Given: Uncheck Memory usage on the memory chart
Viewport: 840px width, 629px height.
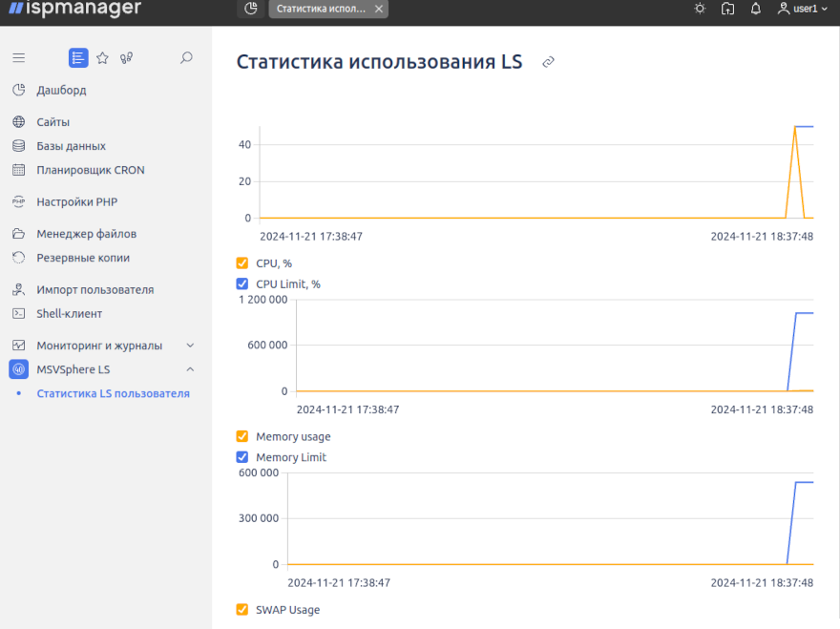Looking at the screenshot, I should coord(241,436).
